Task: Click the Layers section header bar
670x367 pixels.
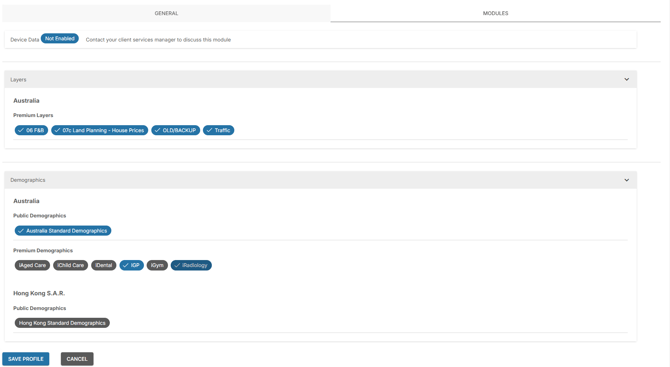Action: (x=320, y=79)
